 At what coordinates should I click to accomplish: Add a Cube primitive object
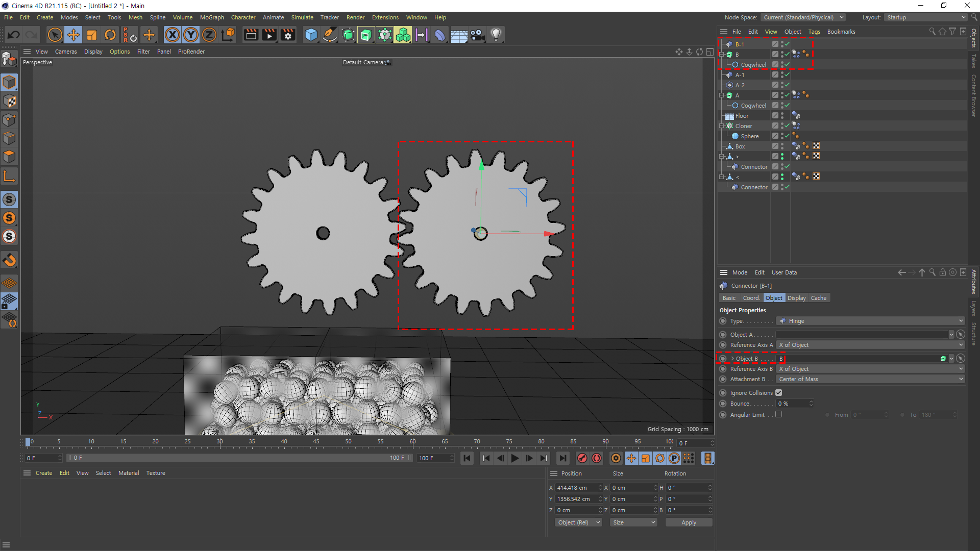310,35
